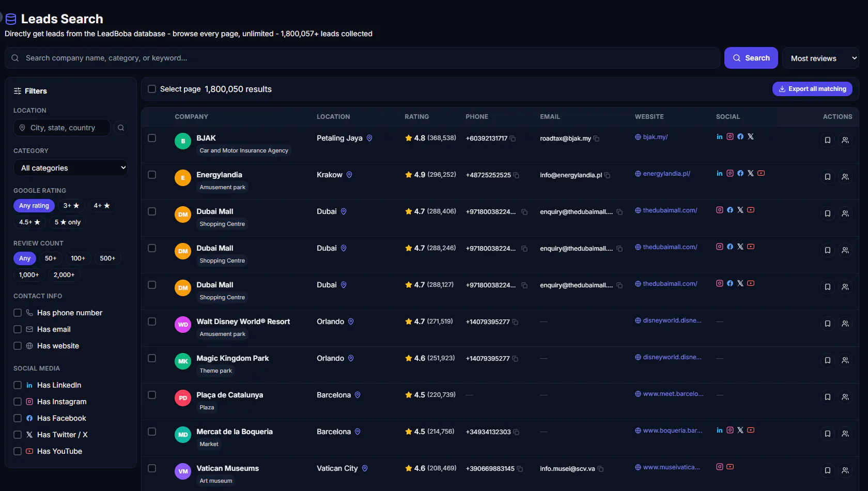Image resolution: width=868 pixels, height=491 pixels.
Task: Tick the Select page checkbox
Action: click(x=152, y=89)
